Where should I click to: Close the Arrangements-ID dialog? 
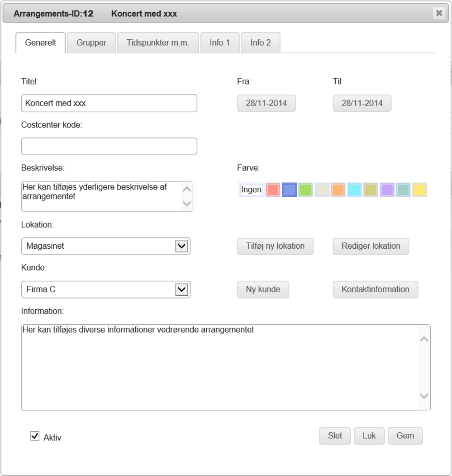[x=439, y=13]
